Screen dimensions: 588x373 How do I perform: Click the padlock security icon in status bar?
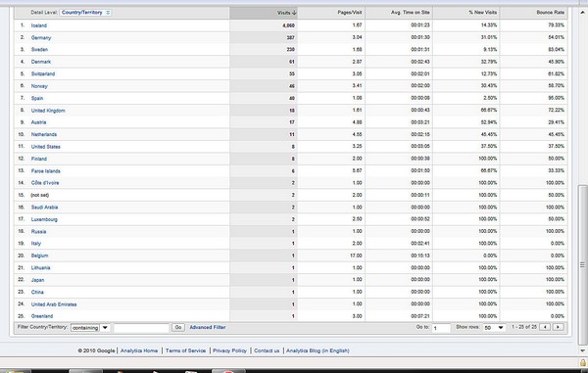click(x=583, y=362)
